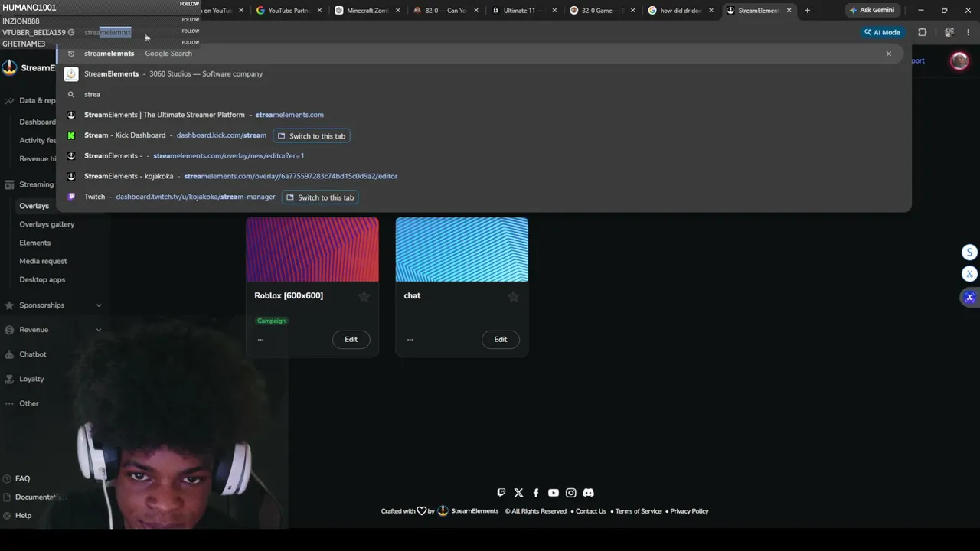Open the Terms of Service footer link
The height and width of the screenshot is (551, 980).
point(638,511)
